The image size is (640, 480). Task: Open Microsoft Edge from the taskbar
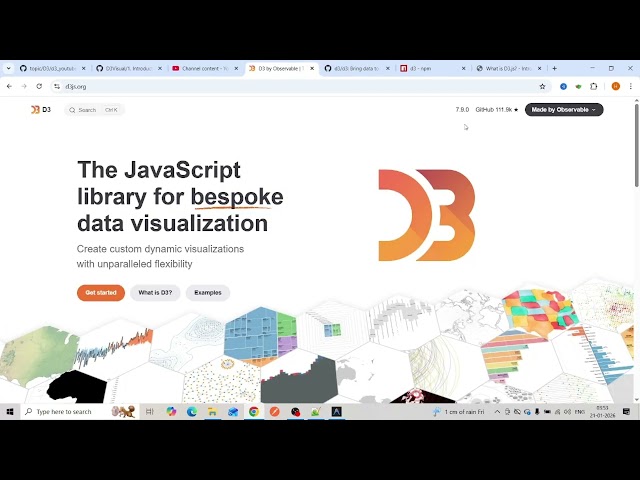[192, 412]
